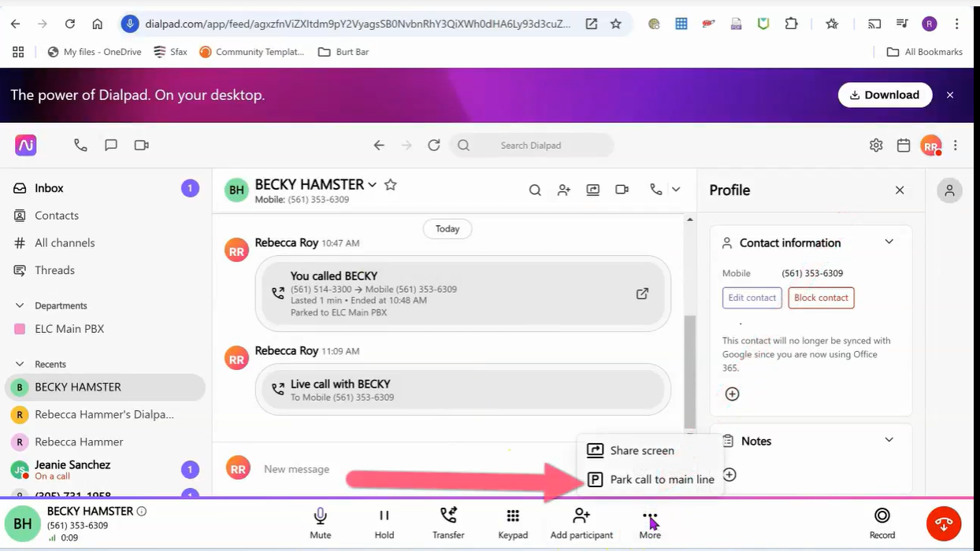Start recording the call
The image size is (980, 551).
point(882,523)
